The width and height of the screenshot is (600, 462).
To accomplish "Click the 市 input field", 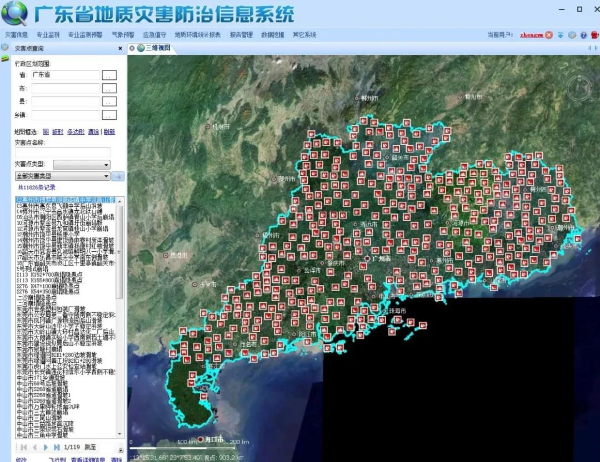I will click(65, 88).
